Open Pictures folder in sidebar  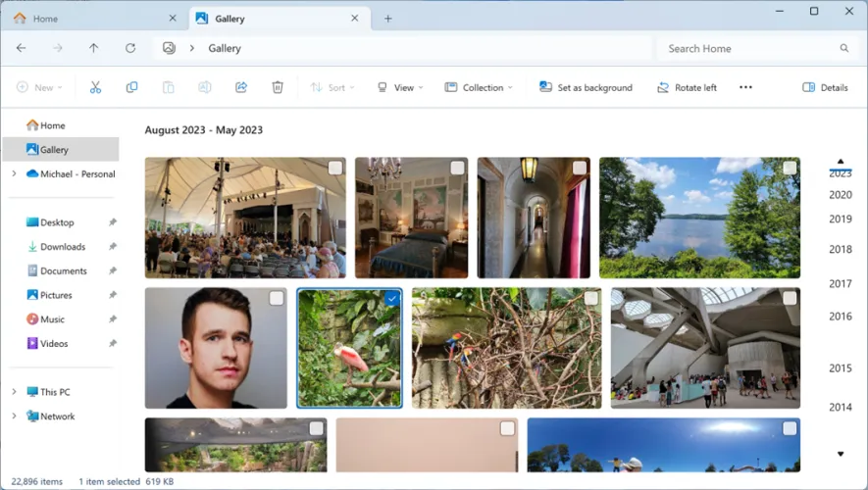coord(56,295)
